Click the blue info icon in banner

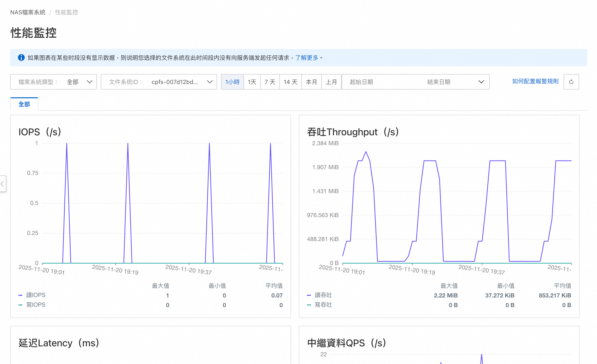[21, 58]
